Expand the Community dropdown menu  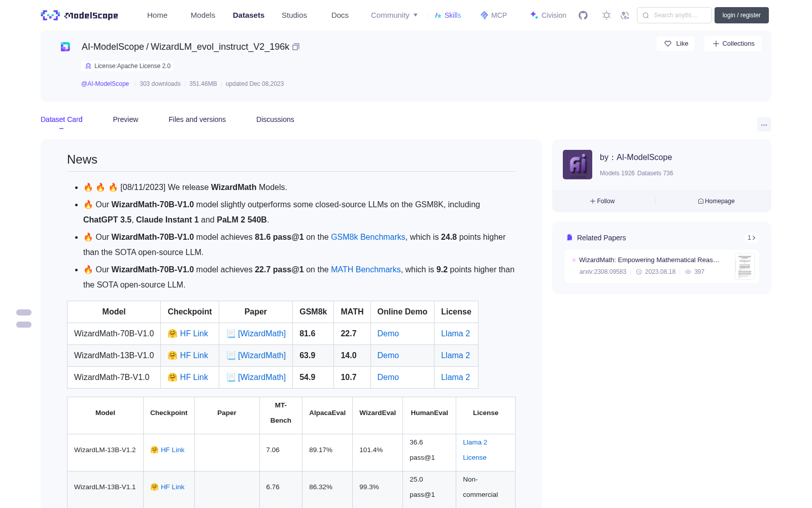(394, 15)
